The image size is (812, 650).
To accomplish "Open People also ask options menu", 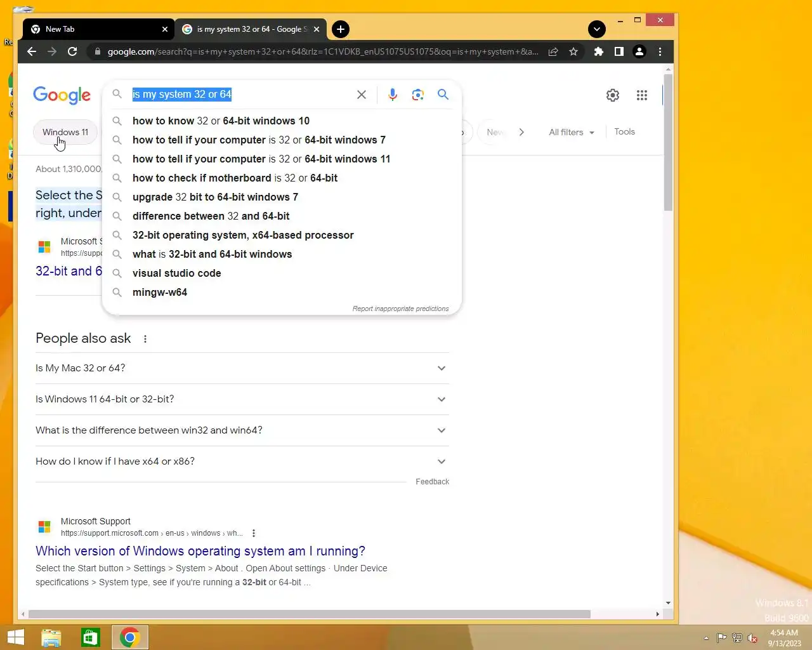I will pyautogui.click(x=145, y=339).
